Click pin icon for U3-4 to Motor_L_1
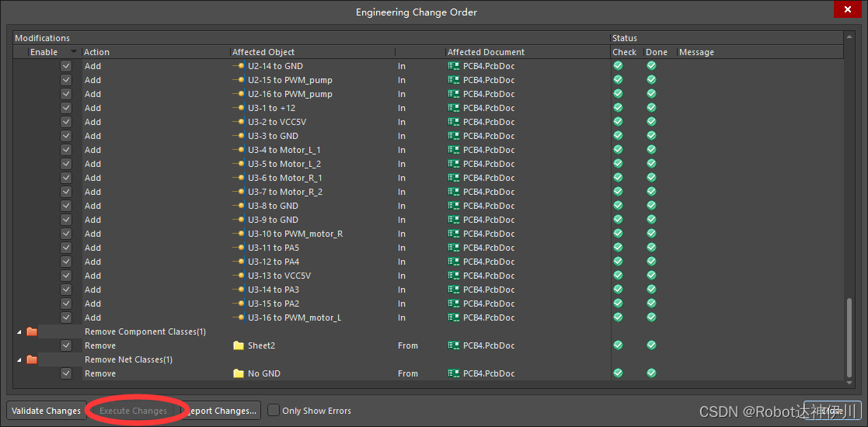The image size is (868, 427). click(x=239, y=150)
